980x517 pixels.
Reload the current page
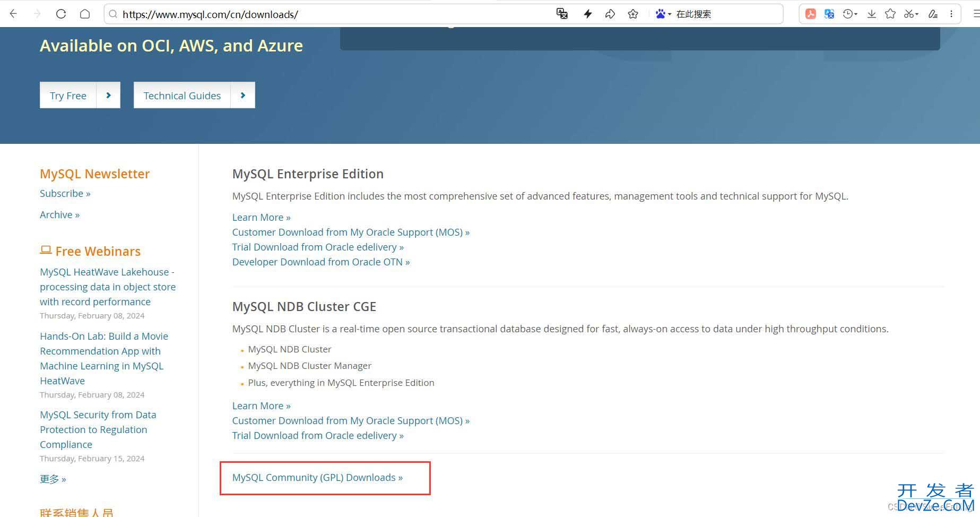pyautogui.click(x=61, y=14)
